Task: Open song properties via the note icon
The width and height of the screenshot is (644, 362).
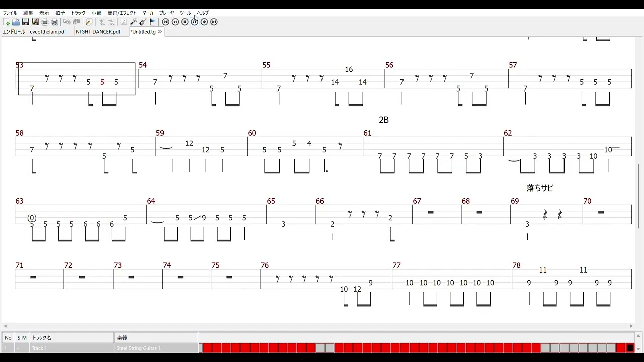Action: (x=124, y=22)
